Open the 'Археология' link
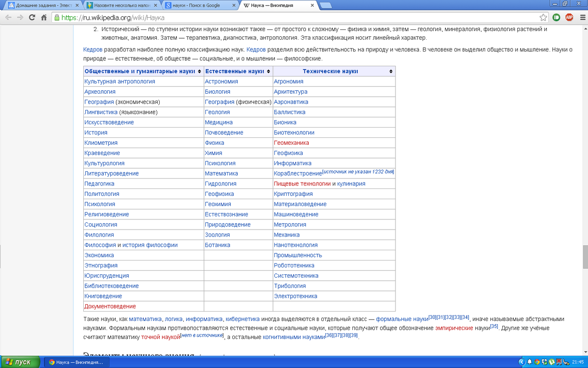This screenshot has height=368, width=588. [100, 92]
